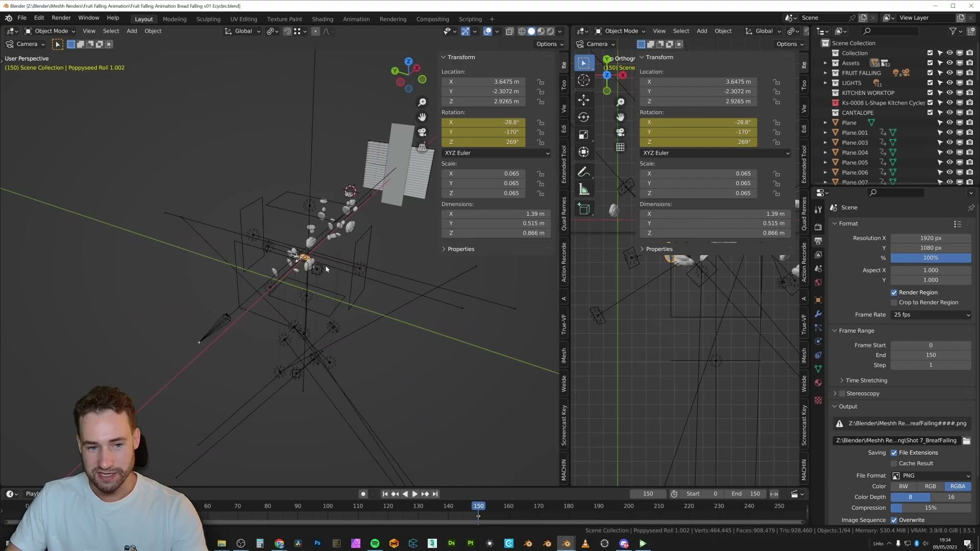Image resolution: width=980 pixels, height=551 pixels.
Task: Select the Cursor tool in right viewport toolbar
Action: [x=583, y=80]
